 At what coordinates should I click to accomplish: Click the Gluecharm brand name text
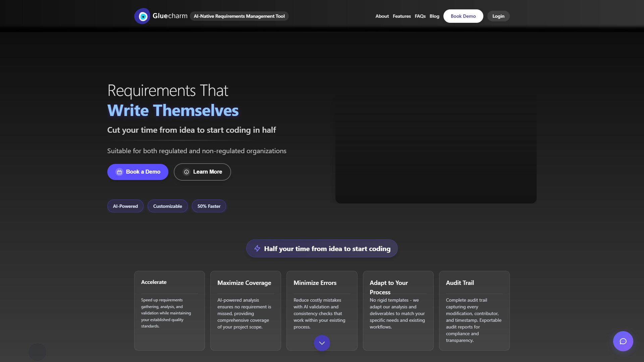click(170, 16)
